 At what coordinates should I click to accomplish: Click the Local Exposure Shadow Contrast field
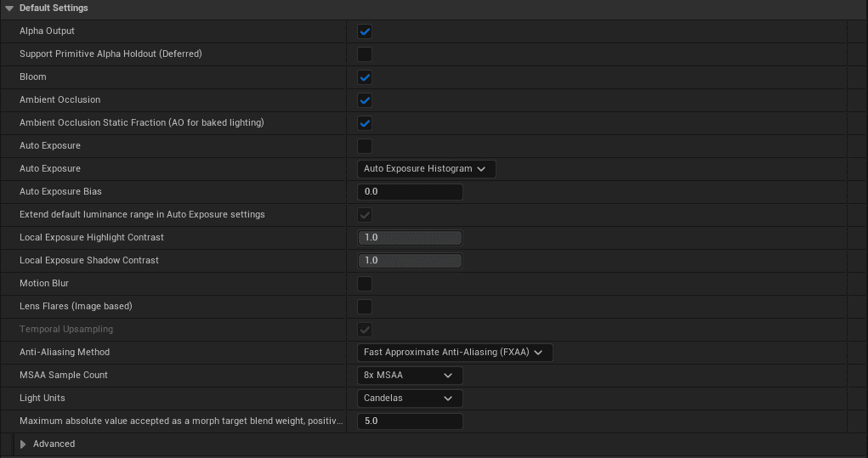[x=410, y=261]
